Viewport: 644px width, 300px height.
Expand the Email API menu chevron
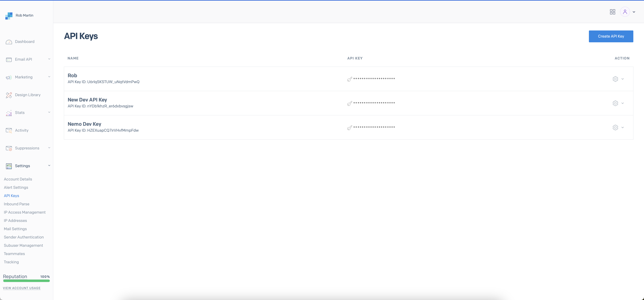click(49, 59)
